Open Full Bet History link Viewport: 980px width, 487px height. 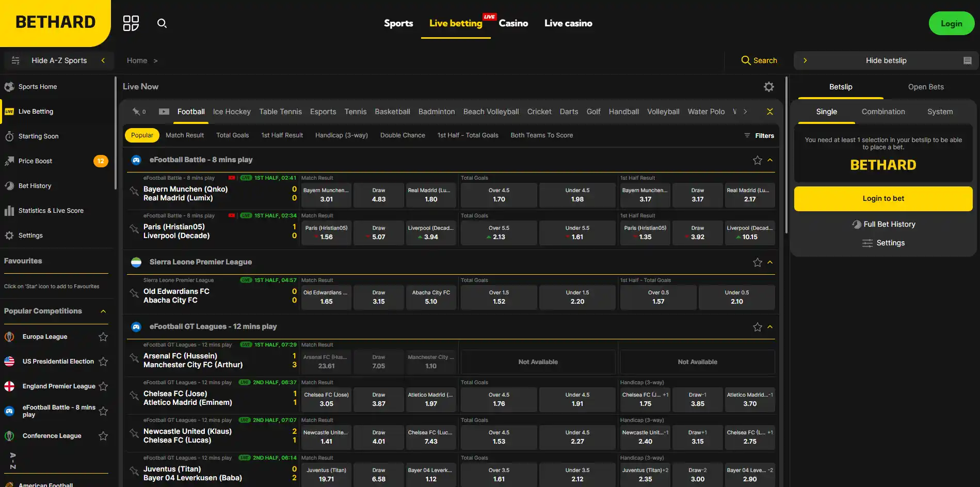click(883, 224)
